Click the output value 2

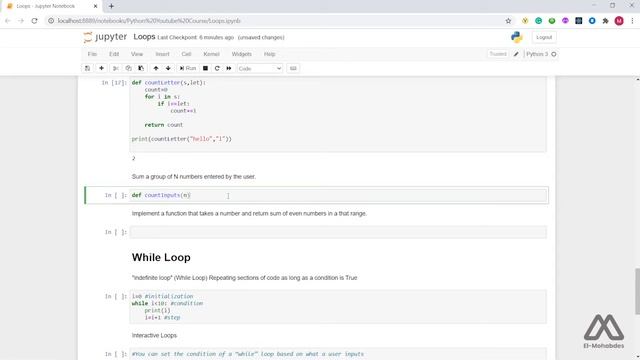[133, 158]
